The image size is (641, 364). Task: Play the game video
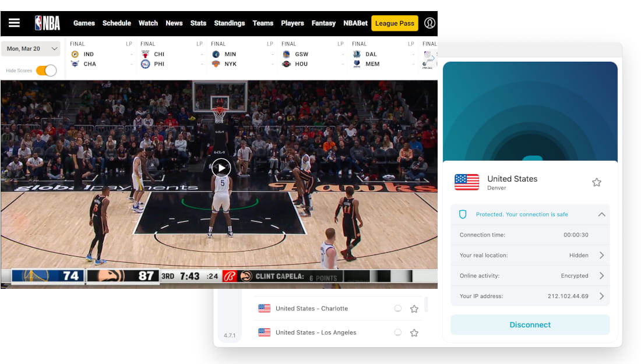point(221,168)
